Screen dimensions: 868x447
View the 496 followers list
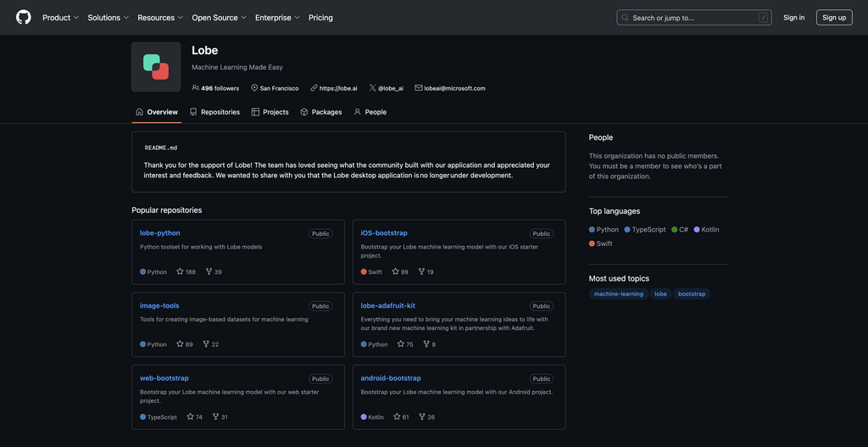[220, 88]
